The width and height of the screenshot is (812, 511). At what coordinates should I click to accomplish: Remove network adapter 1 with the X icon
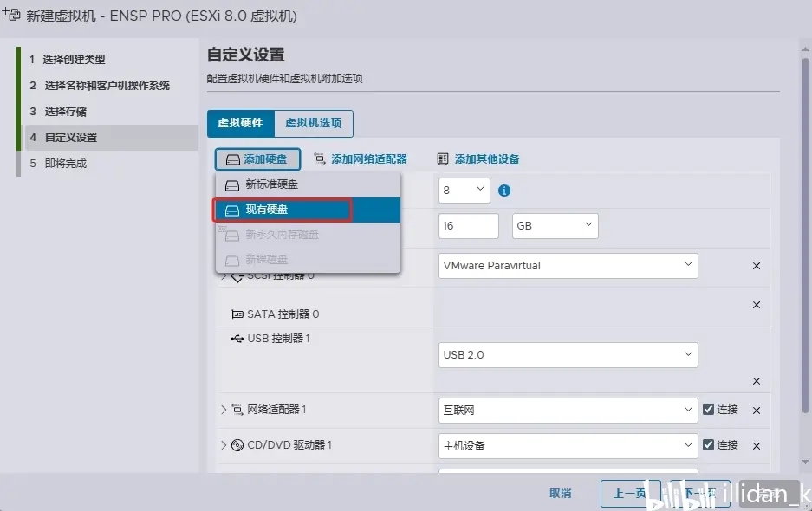coord(756,411)
